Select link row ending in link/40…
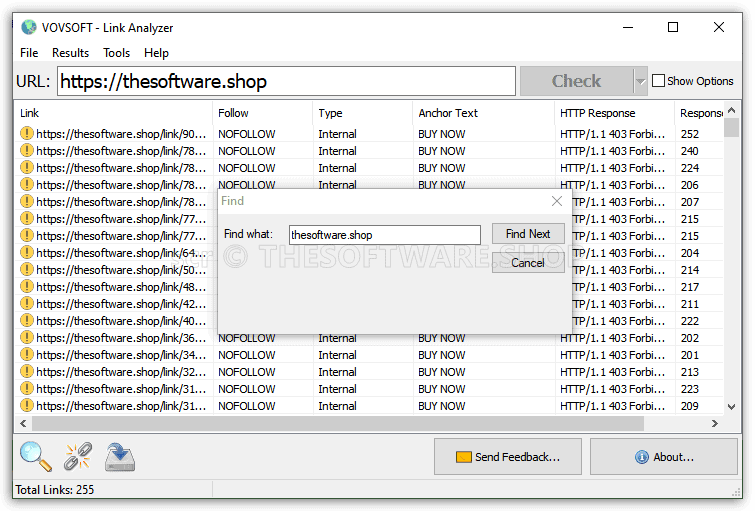Image resolution: width=755 pixels, height=511 pixels. tap(121, 321)
